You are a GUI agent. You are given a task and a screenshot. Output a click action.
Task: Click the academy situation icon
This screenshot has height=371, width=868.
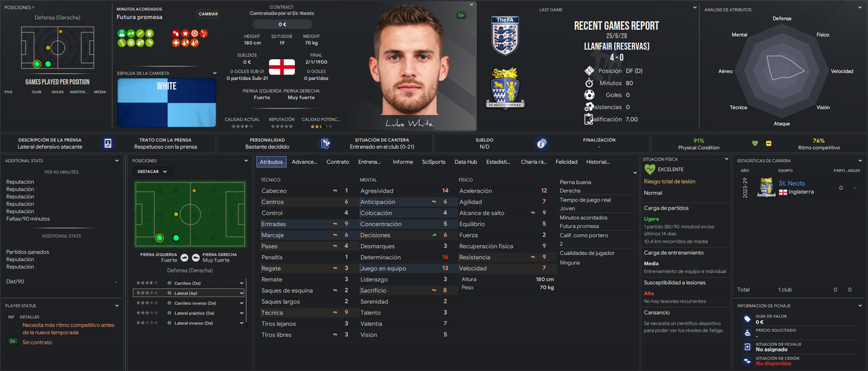click(326, 143)
